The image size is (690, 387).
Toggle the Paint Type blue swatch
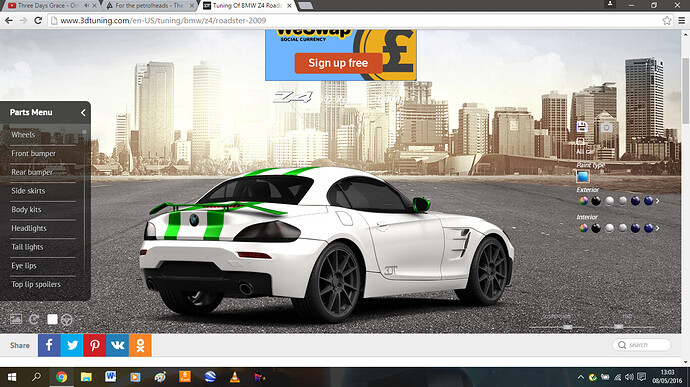click(583, 177)
